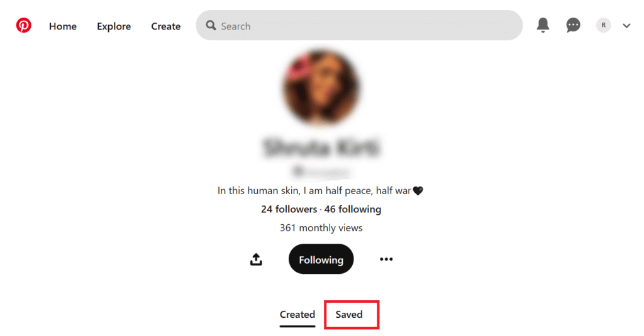
Task: Toggle the Following button to unfollow
Action: (321, 259)
